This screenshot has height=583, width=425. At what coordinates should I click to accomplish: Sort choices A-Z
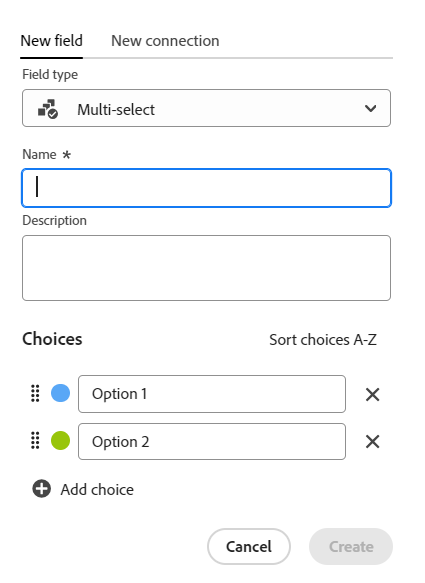(323, 339)
